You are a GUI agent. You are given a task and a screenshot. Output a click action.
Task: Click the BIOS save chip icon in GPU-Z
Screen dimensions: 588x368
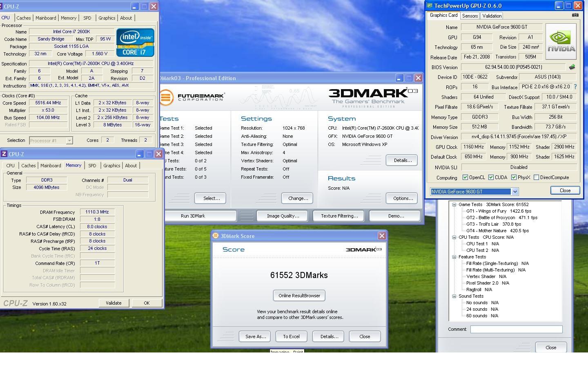pyautogui.click(x=572, y=67)
